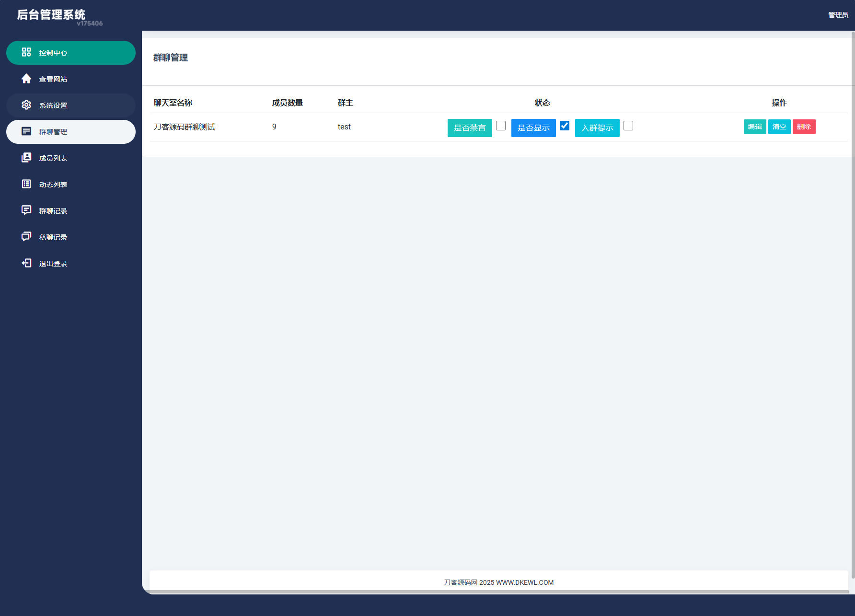Image resolution: width=855 pixels, height=616 pixels.
Task: Click the control center grid icon
Action: 26,52
